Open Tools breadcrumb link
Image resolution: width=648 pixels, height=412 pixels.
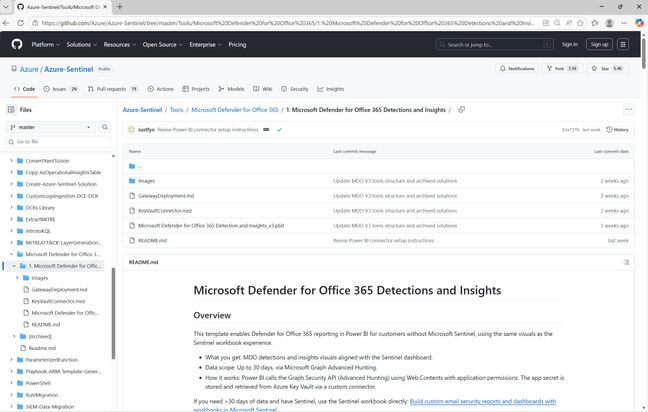pos(176,110)
